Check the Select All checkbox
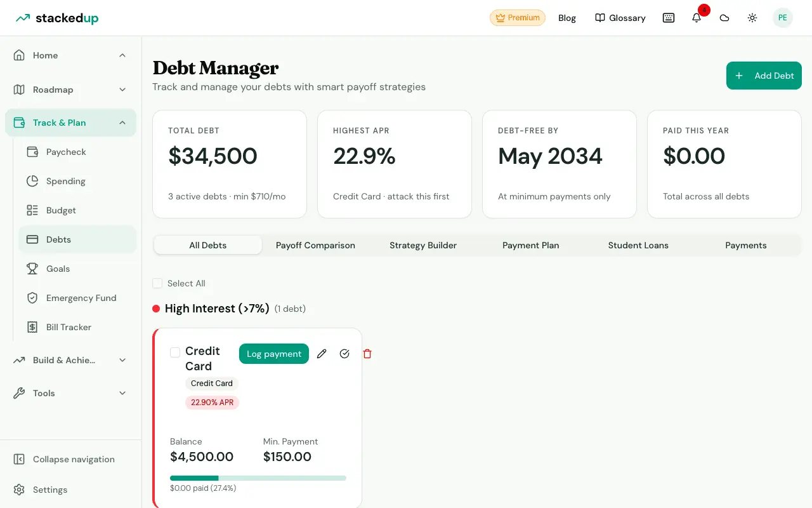 [157, 283]
